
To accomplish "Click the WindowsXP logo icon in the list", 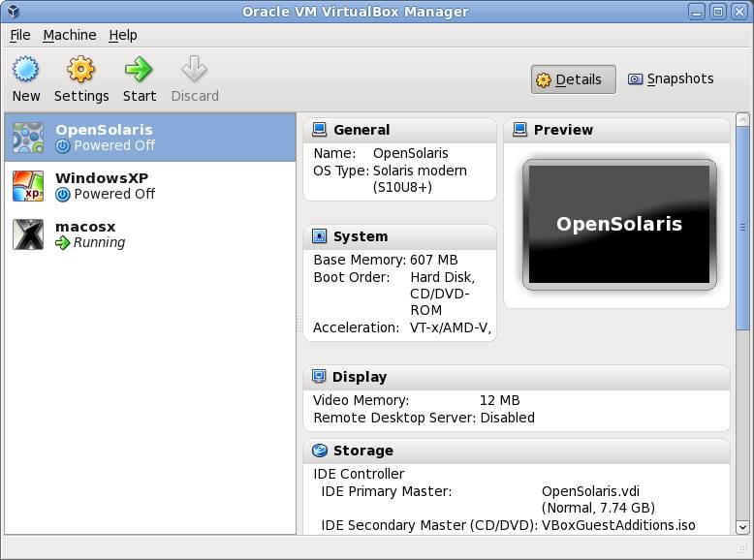I will point(28,186).
